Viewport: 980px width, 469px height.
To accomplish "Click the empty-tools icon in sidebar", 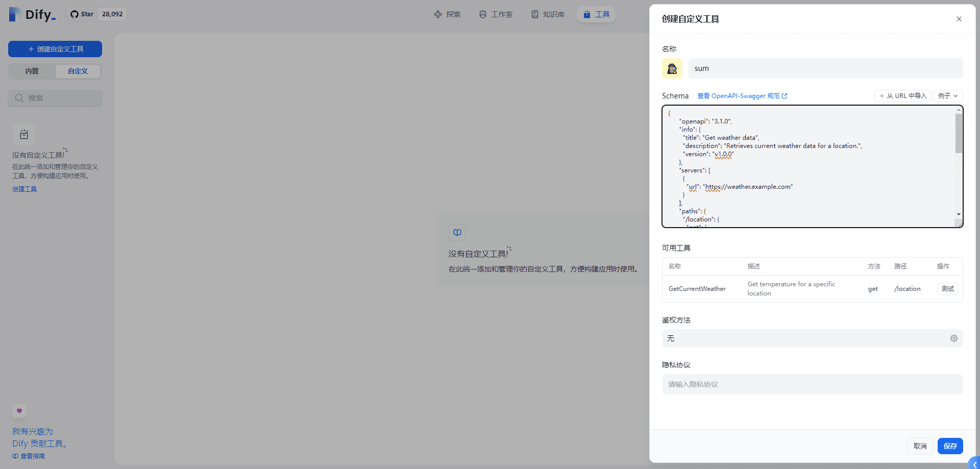I will 24,135.
